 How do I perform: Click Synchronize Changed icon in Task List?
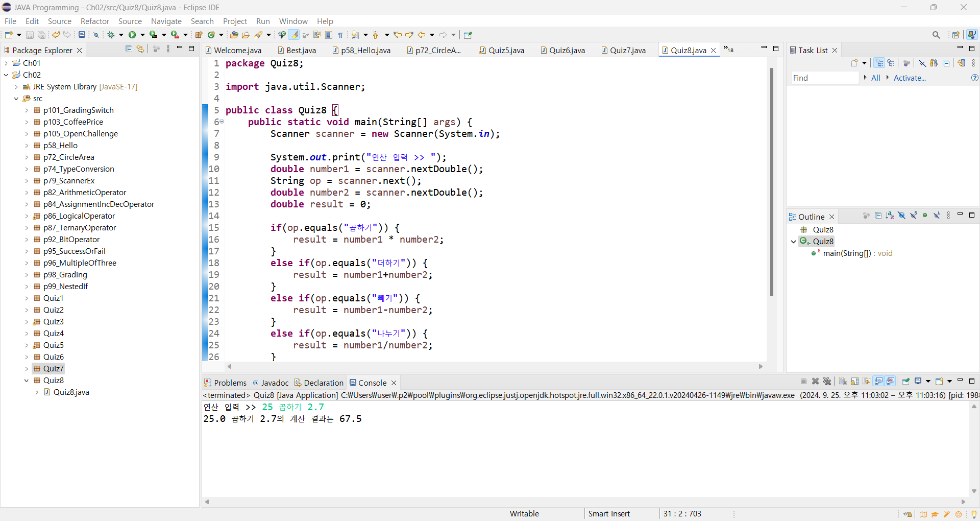(962, 63)
